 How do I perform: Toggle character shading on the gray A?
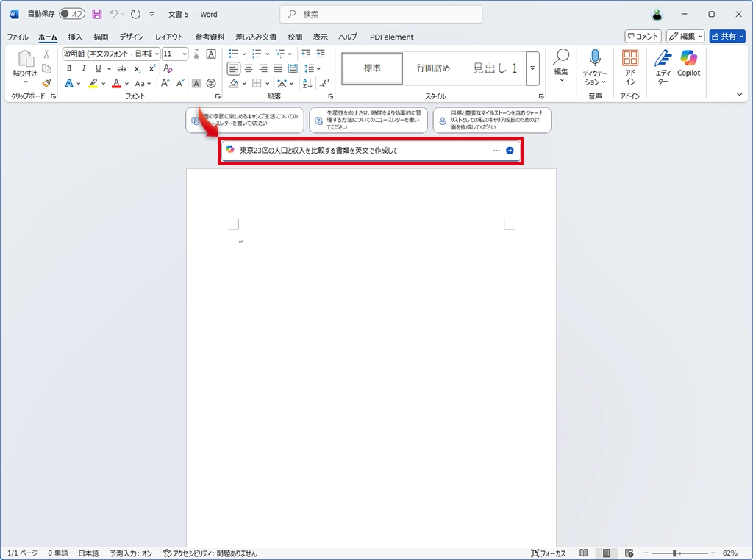click(x=196, y=84)
